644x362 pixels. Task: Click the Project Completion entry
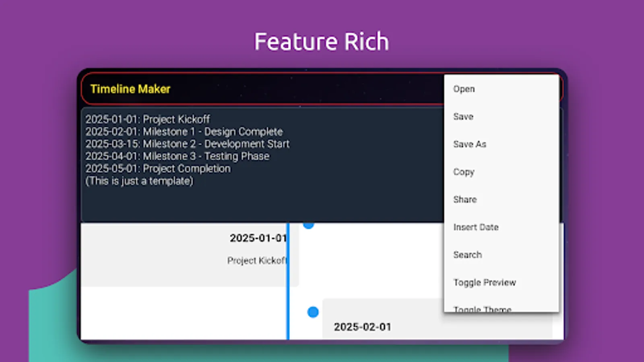click(157, 169)
